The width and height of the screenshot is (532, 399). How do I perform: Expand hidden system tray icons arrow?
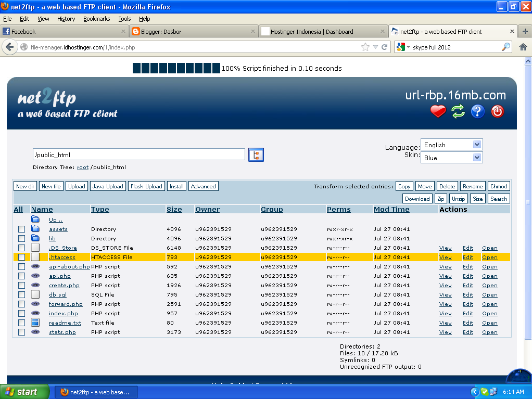474,392
